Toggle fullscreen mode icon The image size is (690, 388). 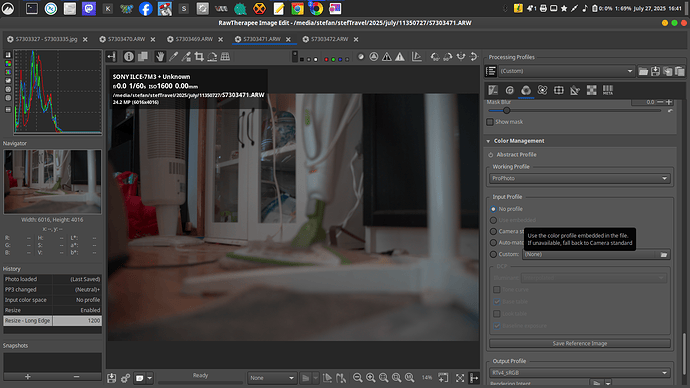tap(460, 378)
